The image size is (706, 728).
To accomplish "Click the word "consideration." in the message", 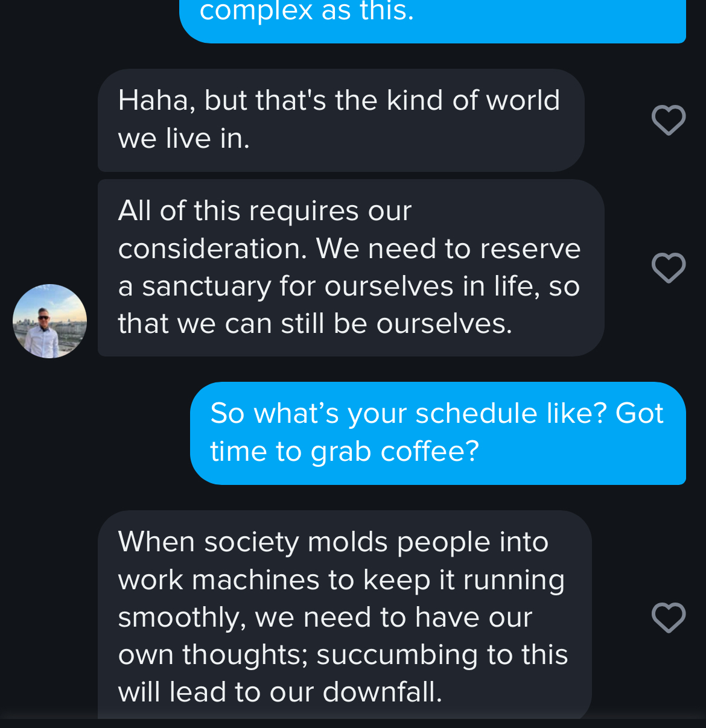I will [212, 249].
